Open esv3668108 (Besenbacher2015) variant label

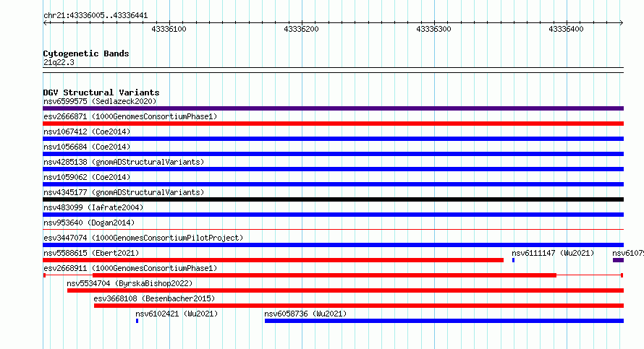(x=154, y=298)
